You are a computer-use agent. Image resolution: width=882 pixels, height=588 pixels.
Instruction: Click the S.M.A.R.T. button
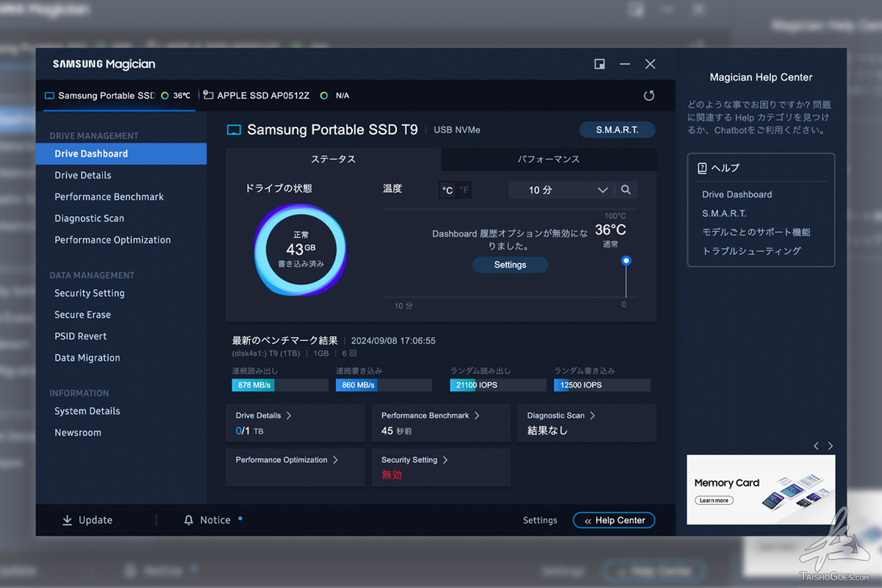tap(617, 130)
